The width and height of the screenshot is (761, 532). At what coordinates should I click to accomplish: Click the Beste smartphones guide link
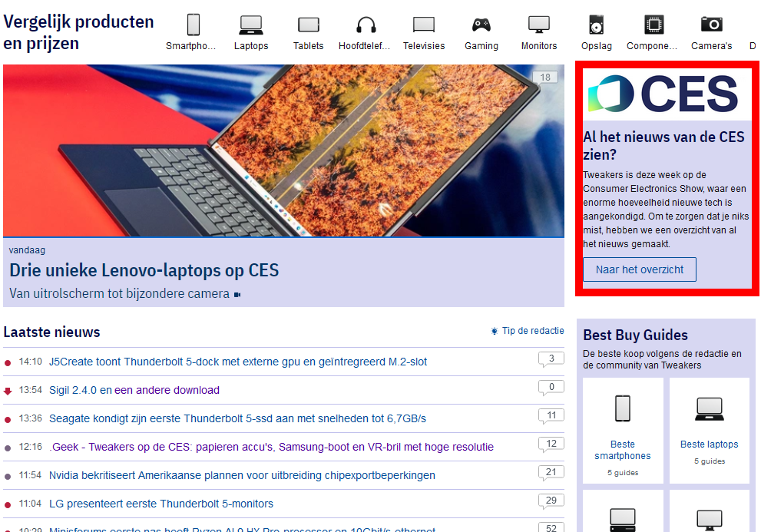pyautogui.click(x=623, y=450)
